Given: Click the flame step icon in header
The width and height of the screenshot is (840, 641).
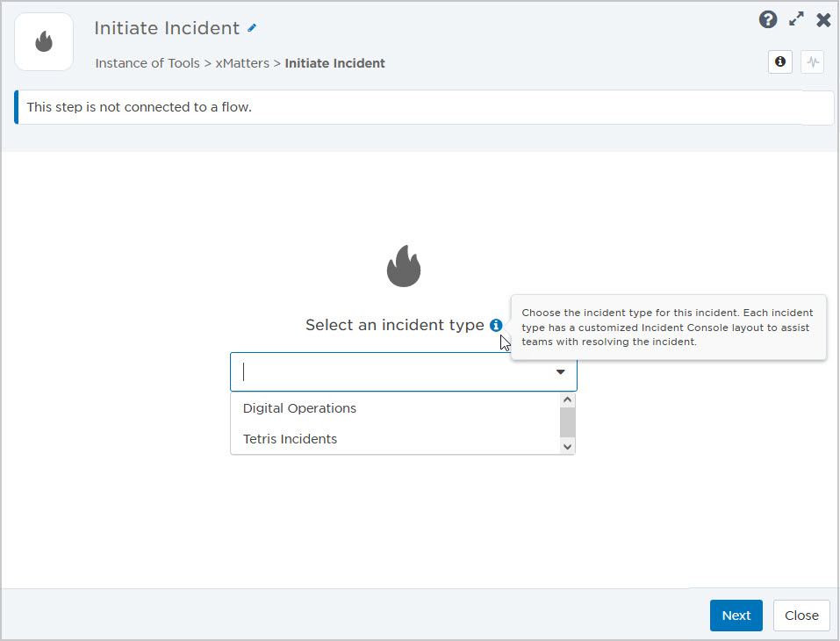Looking at the screenshot, I should point(44,42).
